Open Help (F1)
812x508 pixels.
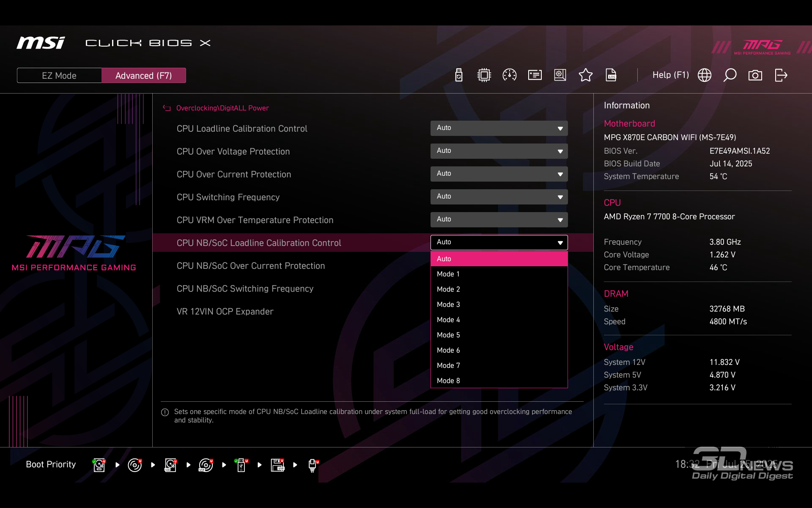671,75
